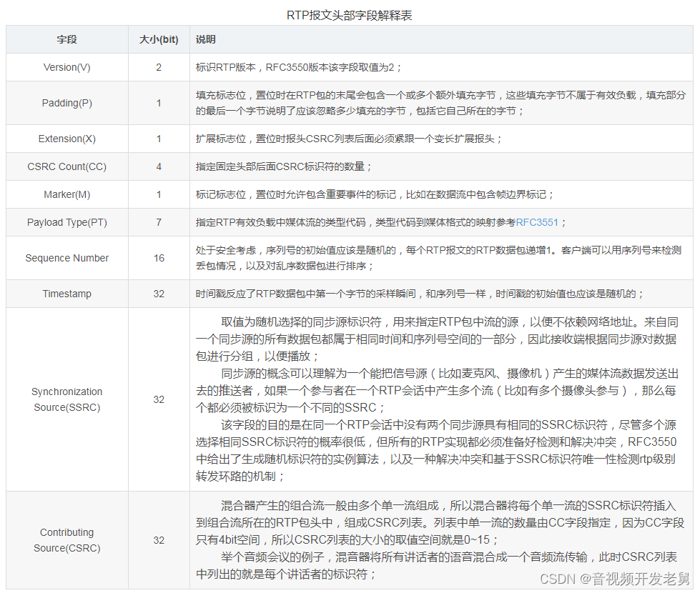The height and width of the screenshot is (593, 700).
Task: Click the Contributing Source(CSRC) cell
Action: point(67,540)
